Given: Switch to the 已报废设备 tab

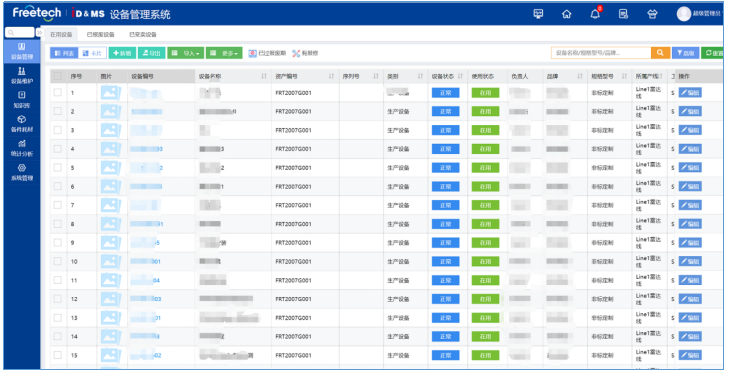Looking at the screenshot, I should click(100, 35).
